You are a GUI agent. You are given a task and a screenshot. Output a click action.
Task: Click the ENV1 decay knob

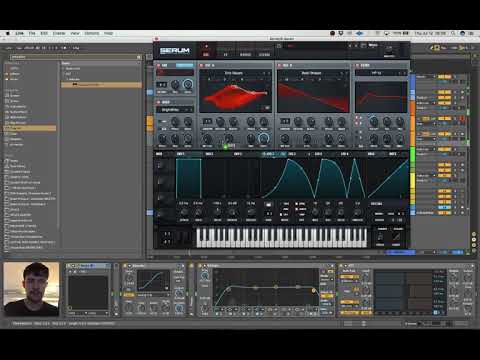tap(217, 212)
